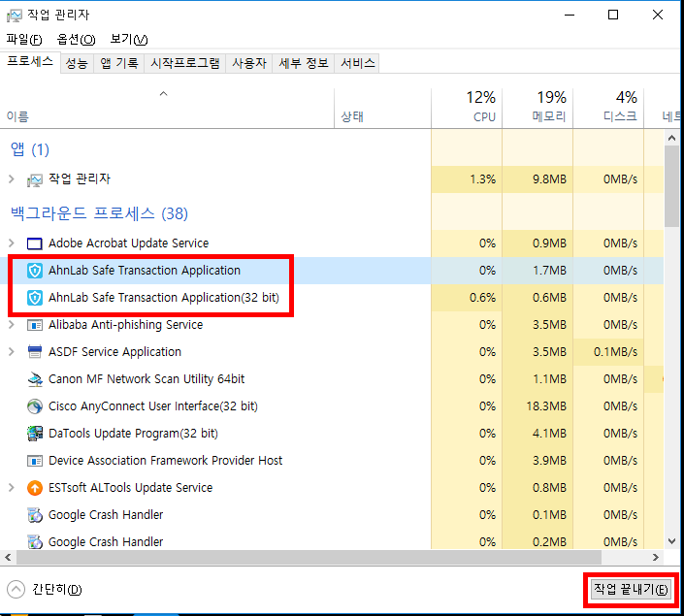Expand the Alibaba Anti-phishing Service row
The height and width of the screenshot is (616, 684).
[x=12, y=325]
